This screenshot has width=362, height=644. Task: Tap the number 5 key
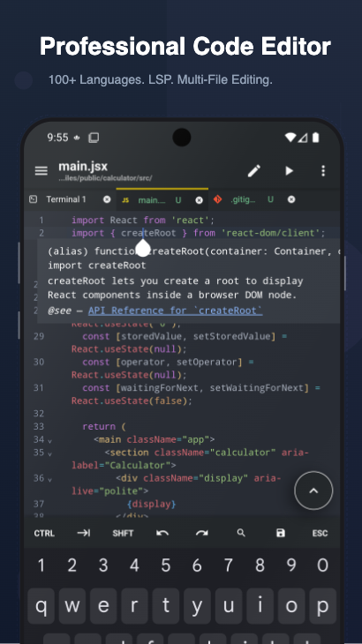coord(166,566)
